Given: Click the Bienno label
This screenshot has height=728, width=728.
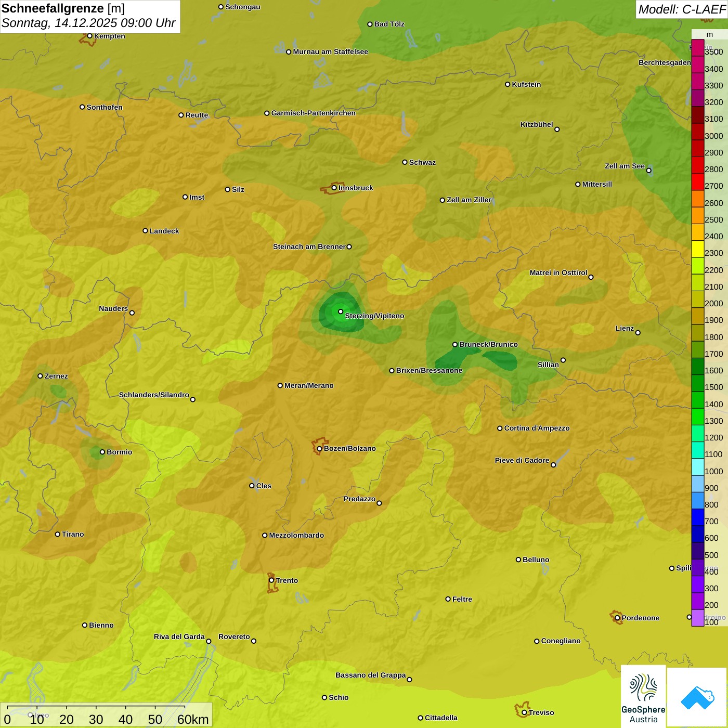Looking at the screenshot, I should pyautogui.click(x=101, y=625).
